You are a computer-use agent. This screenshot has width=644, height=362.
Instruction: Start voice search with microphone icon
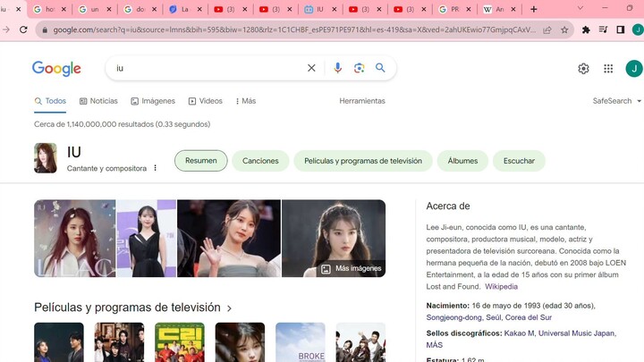(337, 68)
